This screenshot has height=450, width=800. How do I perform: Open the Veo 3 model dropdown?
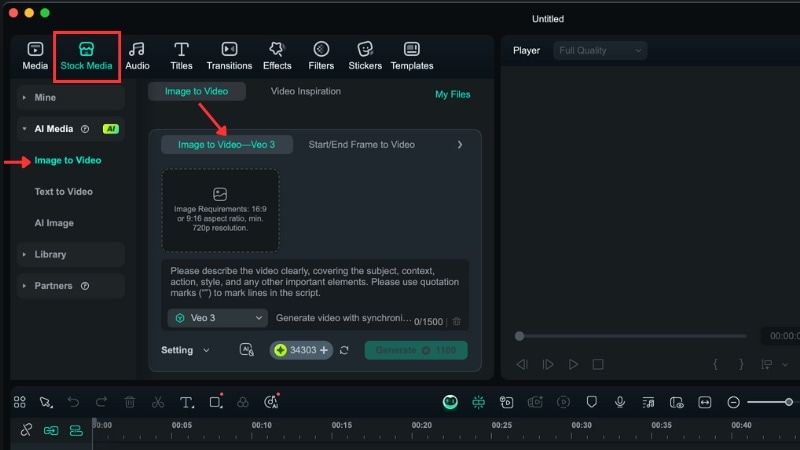tap(218, 318)
